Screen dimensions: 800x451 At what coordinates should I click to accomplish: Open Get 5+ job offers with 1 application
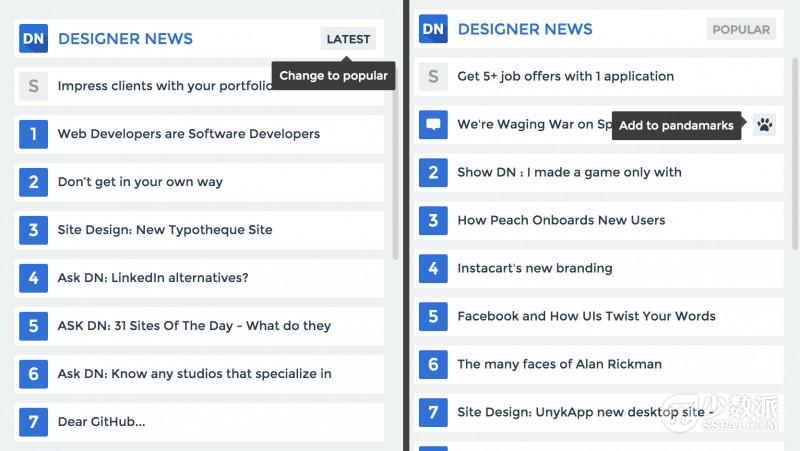click(x=565, y=77)
